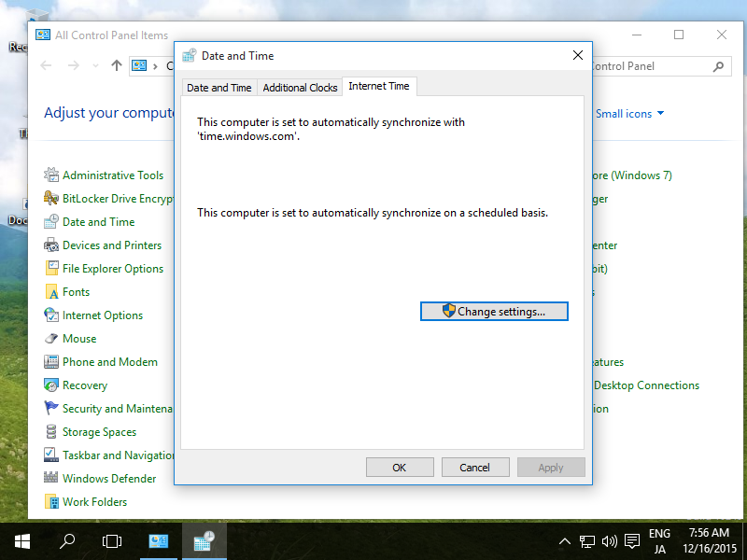Open the Fonts applet
This screenshot has height=560, width=747.
[77, 291]
